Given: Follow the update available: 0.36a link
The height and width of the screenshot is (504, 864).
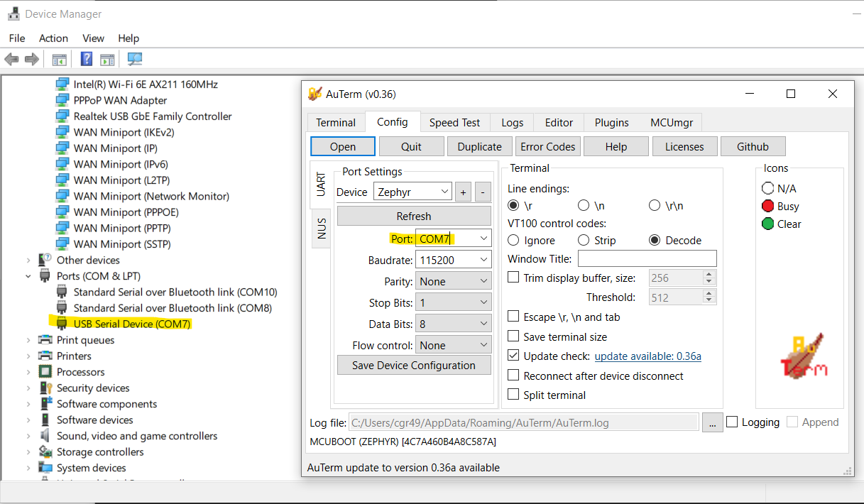Looking at the screenshot, I should coord(647,356).
